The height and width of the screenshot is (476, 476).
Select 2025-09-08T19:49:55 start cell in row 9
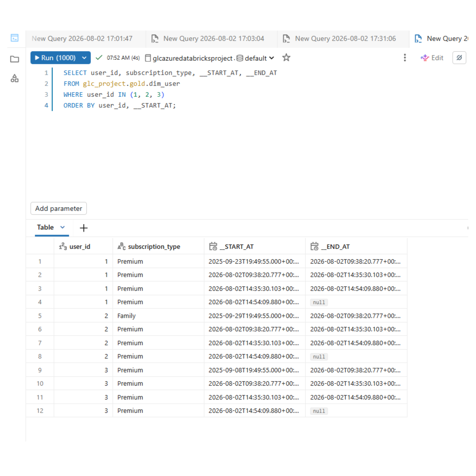[x=255, y=370]
